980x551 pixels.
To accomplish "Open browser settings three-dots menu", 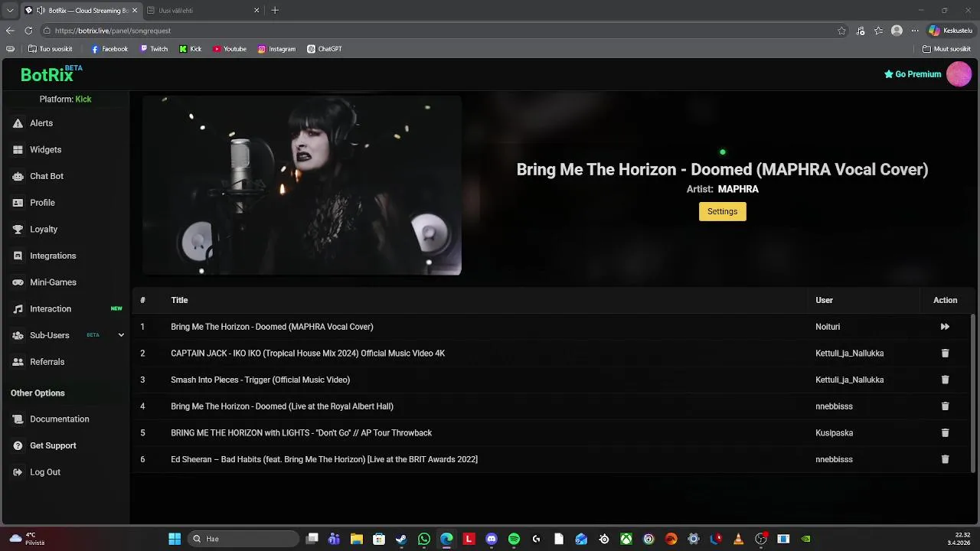I will 914,31.
